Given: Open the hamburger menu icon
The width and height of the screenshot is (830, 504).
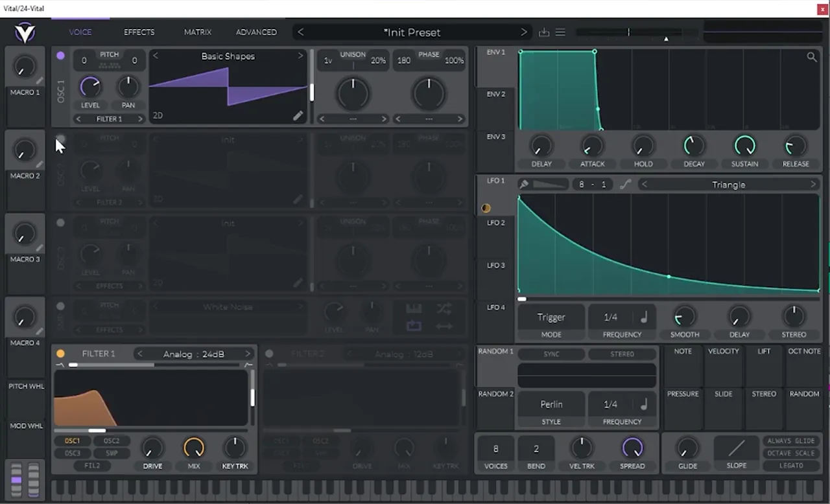Looking at the screenshot, I should coord(560,32).
